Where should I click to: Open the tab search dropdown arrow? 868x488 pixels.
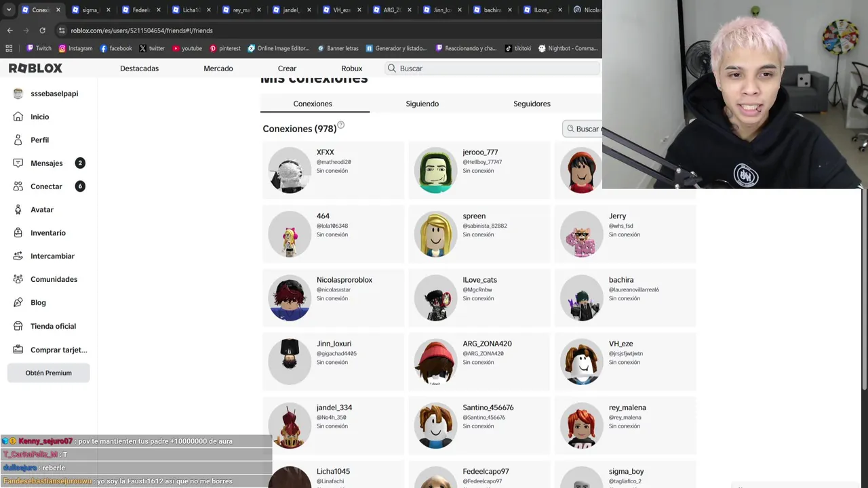coord(9,10)
